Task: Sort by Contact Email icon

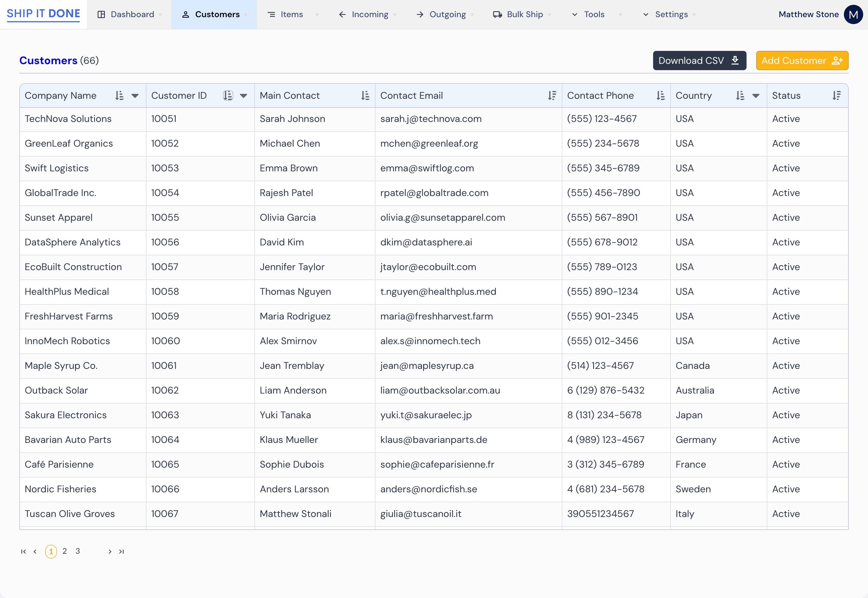Action: tap(552, 95)
